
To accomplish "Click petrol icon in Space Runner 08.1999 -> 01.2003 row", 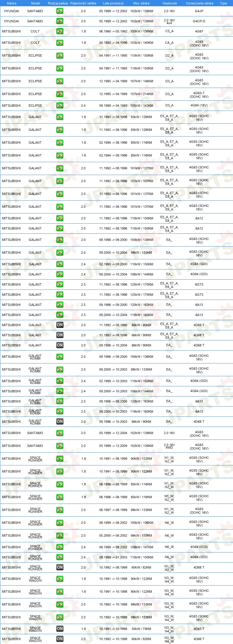I will [60, 557].
